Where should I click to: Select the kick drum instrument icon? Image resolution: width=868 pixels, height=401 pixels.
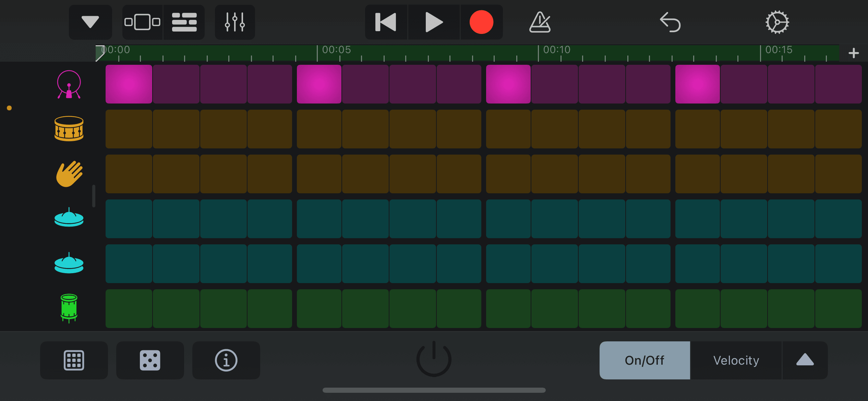tap(69, 84)
